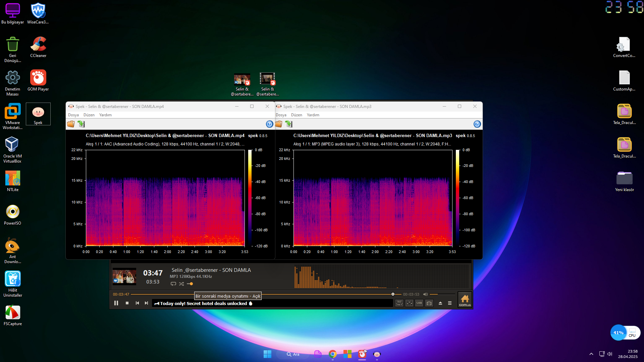The image size is (644, 362).
Task: Open Düzen menu in mp4 Spek window
Action: pos(89,115)
